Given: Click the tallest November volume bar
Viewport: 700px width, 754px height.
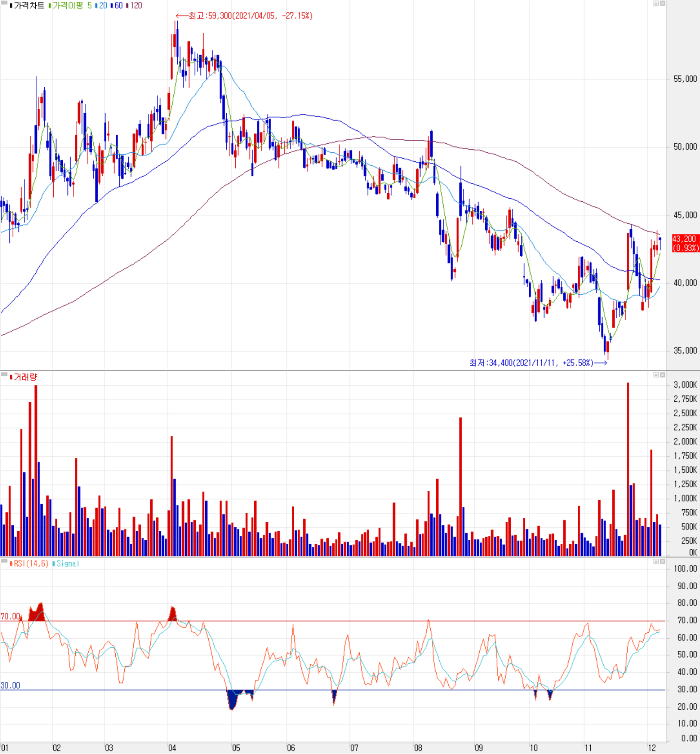Looking at the screenshot, I should click(628, 469).
